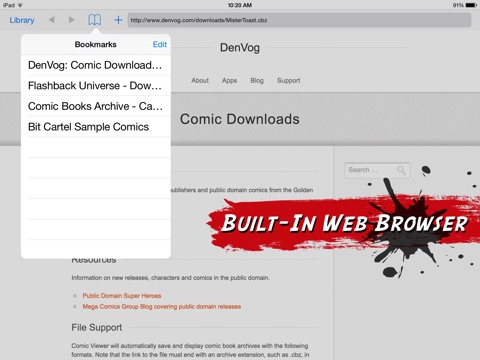Open the About page tab
Image resolution: width=480 pixels, height=360 pixels.
click(200, 80)
